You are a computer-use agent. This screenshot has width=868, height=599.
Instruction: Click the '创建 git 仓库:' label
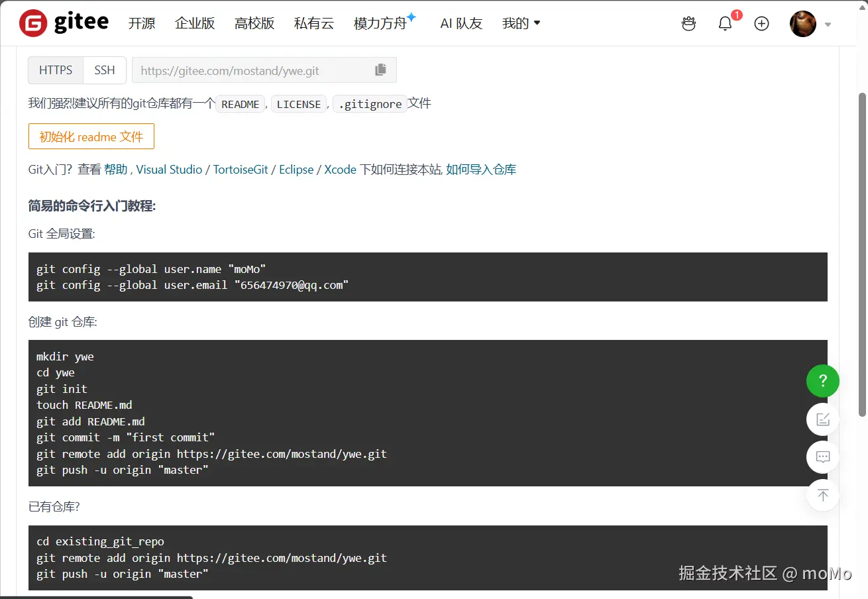tap(63, 322)
